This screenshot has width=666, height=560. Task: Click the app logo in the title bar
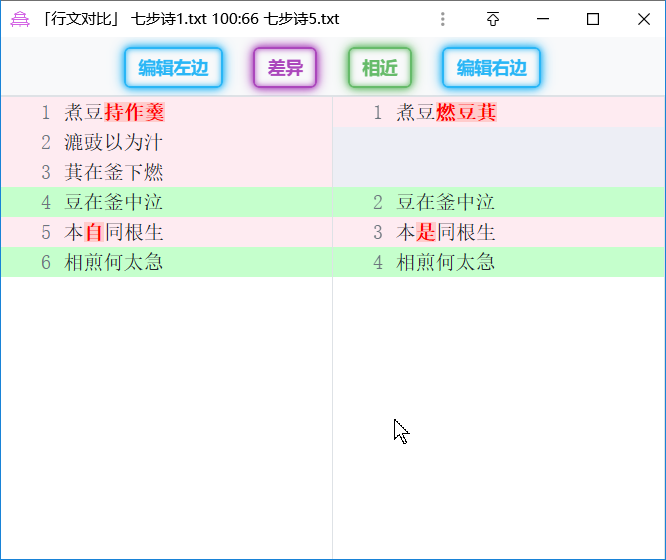tap(20, 19)
